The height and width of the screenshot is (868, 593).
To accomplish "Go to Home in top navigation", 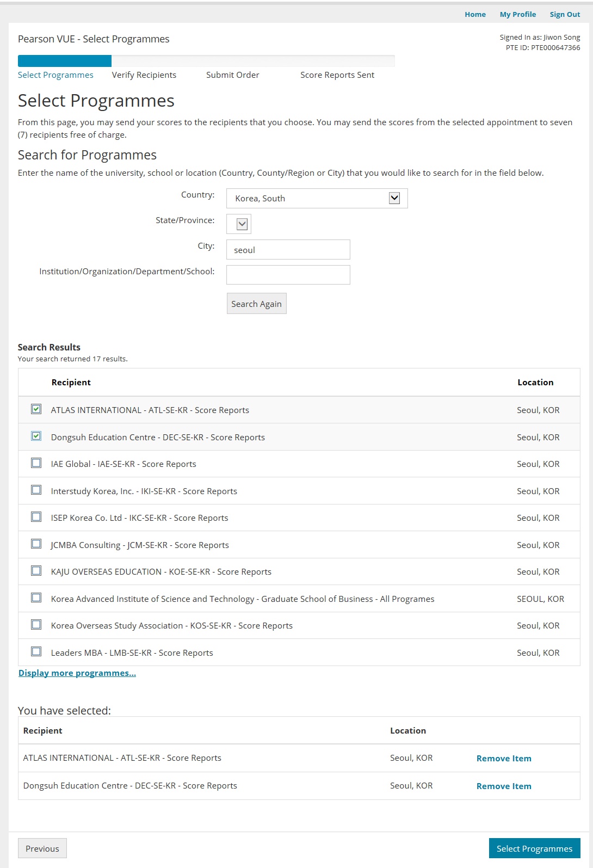I will point(475,15).
